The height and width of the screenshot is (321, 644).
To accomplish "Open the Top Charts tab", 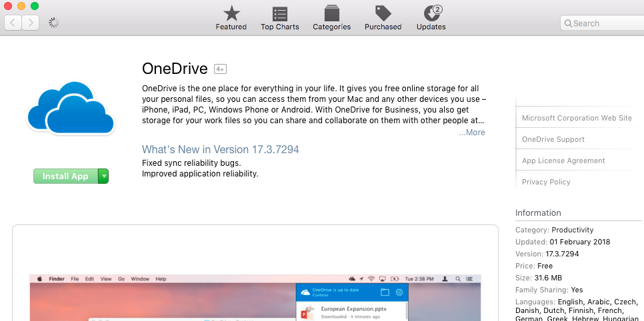I will pos(280,19).
